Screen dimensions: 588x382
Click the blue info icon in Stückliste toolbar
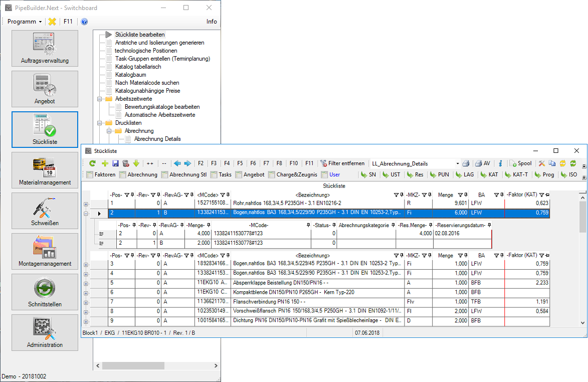[500, 163]
